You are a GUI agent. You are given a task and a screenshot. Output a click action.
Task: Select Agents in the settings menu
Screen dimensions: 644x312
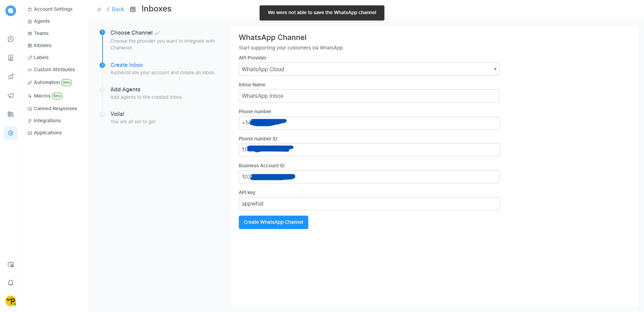42,21
